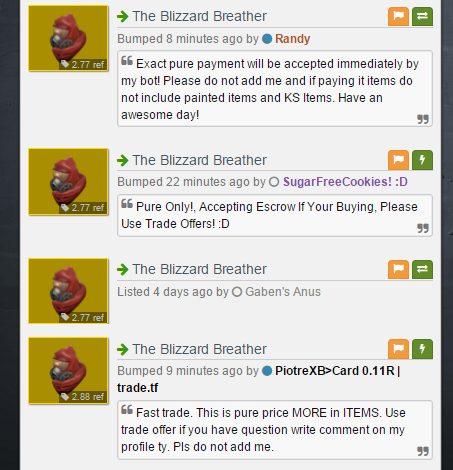
Task: Select item thumbnail in SugarFreeCookies listing
Action: (x=68, y=182)
